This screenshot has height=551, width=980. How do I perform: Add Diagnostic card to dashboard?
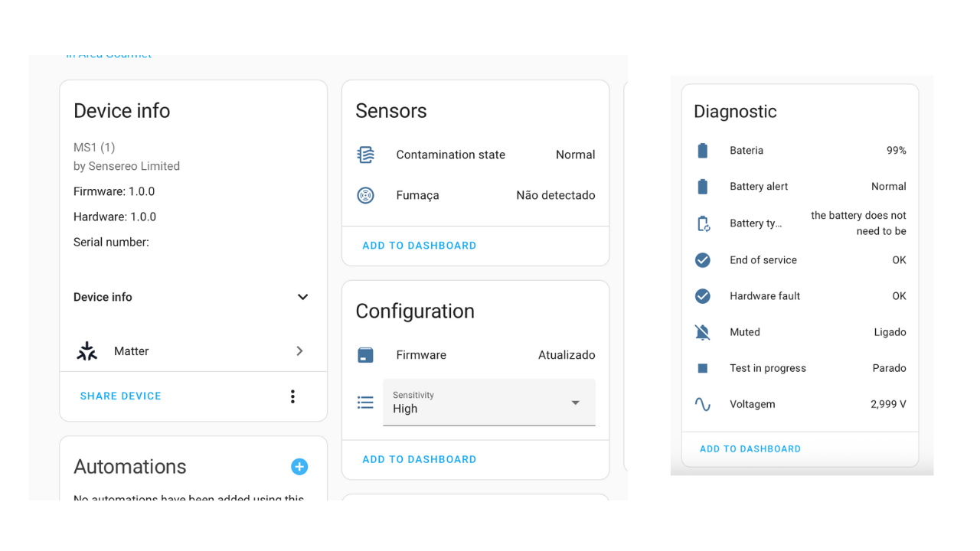pyautogui.click(x=750, y=449)
